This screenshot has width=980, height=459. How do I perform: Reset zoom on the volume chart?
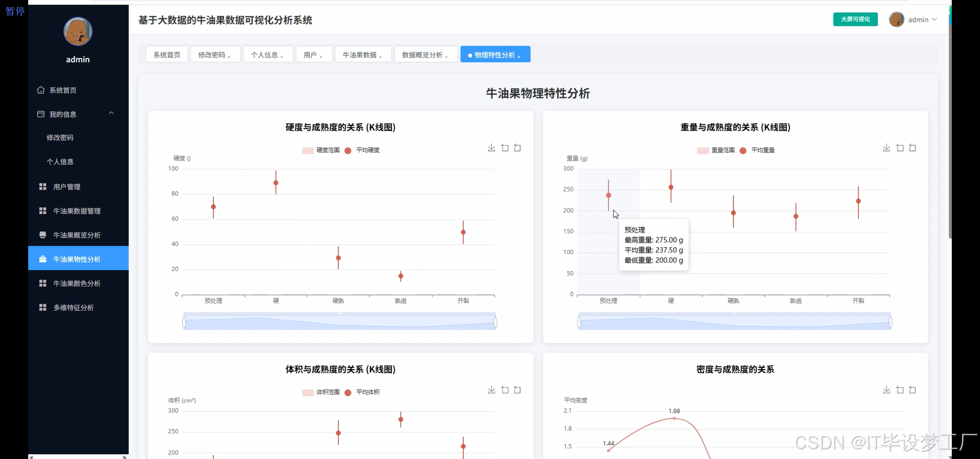(x=517, y=390)
